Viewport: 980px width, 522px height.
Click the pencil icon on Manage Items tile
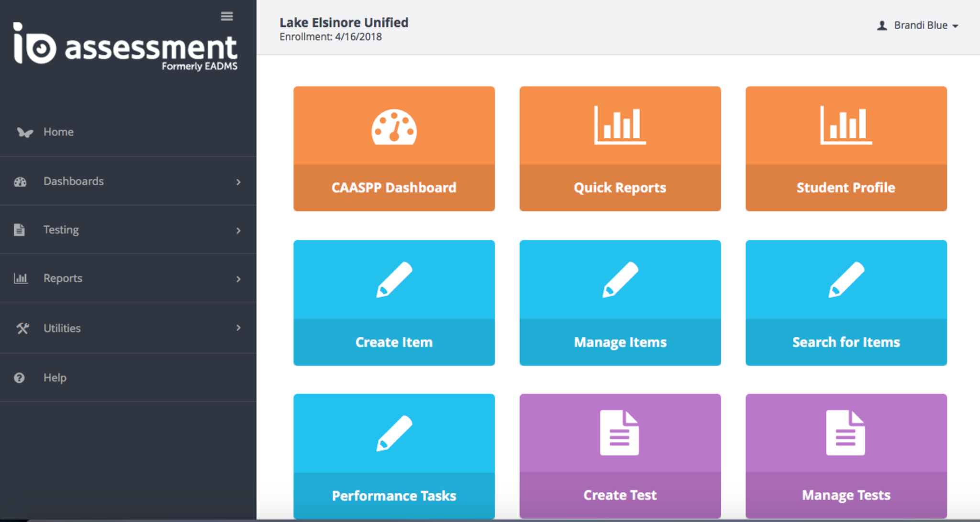tap(620, 280)
